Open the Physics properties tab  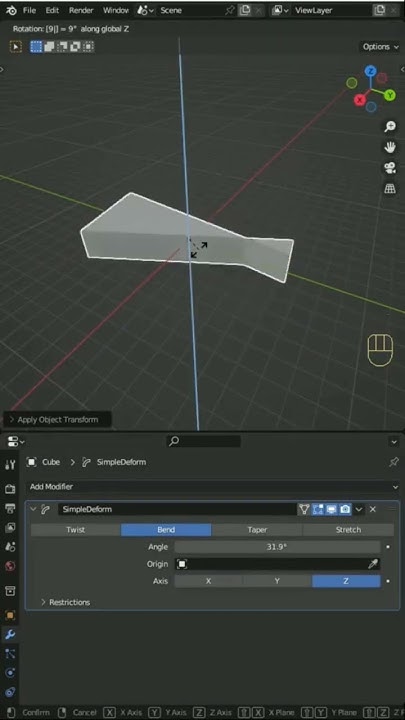10,673
